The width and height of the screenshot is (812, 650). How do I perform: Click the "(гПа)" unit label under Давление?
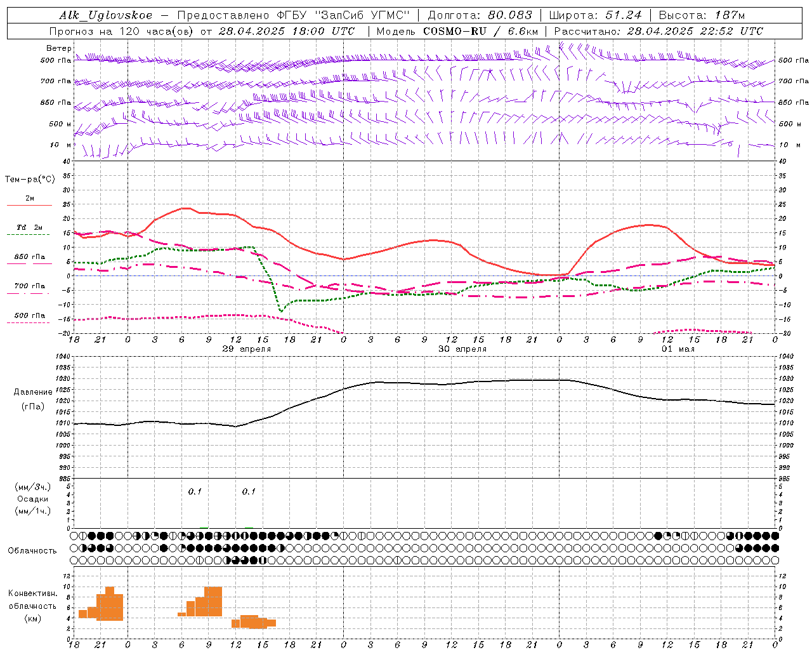[x=33, y=407]
